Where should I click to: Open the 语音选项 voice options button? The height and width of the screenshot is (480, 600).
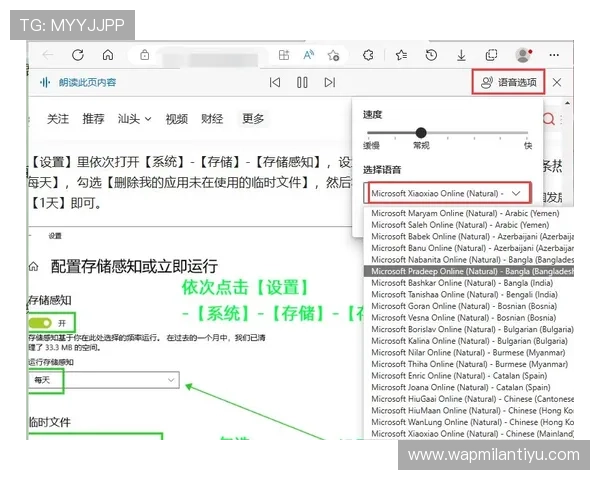(x=509, y=82)
